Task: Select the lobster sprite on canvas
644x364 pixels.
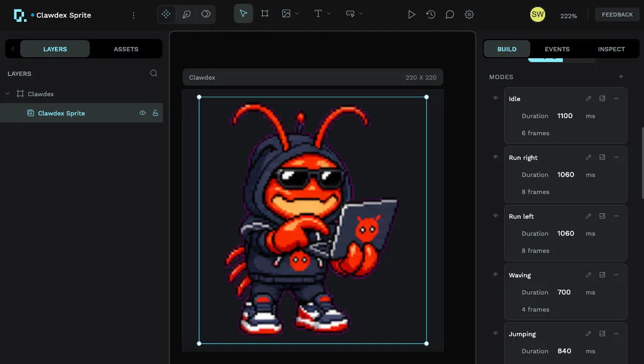Action: pyautogui.click(x=312, y=220)
